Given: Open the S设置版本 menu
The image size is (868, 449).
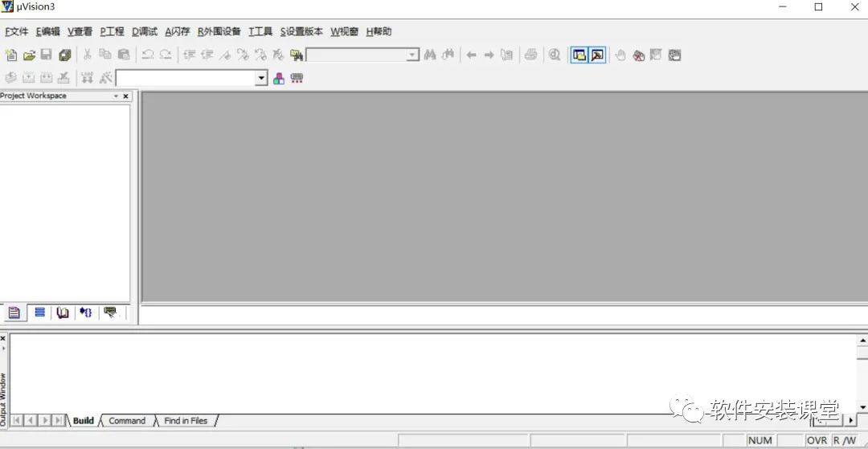Looking at the screenshot, I should click(301, 31).
